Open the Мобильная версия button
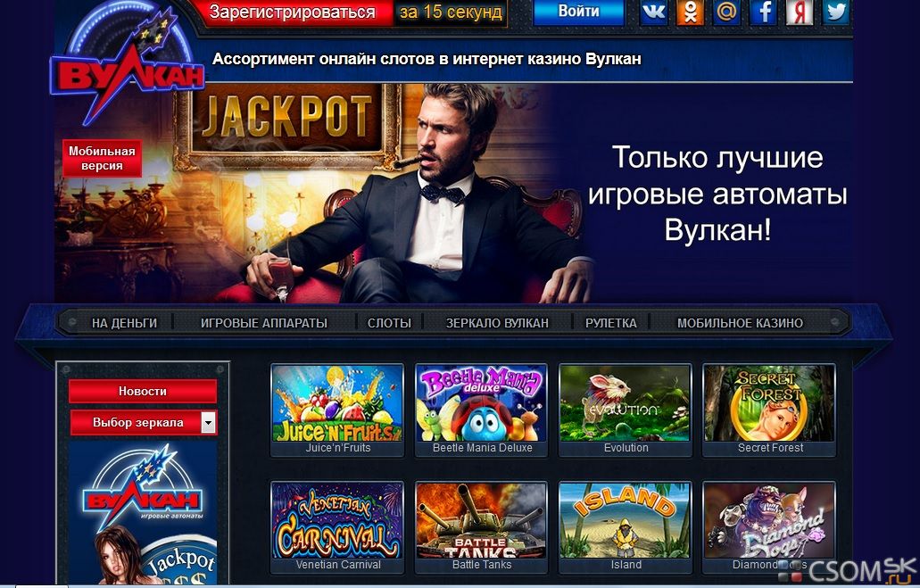920x588 pixels. (102, 159)
